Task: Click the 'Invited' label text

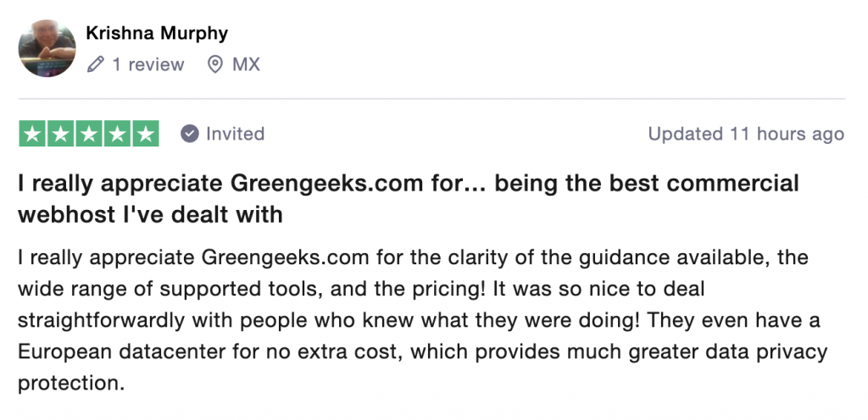Action: coord(235,134)
